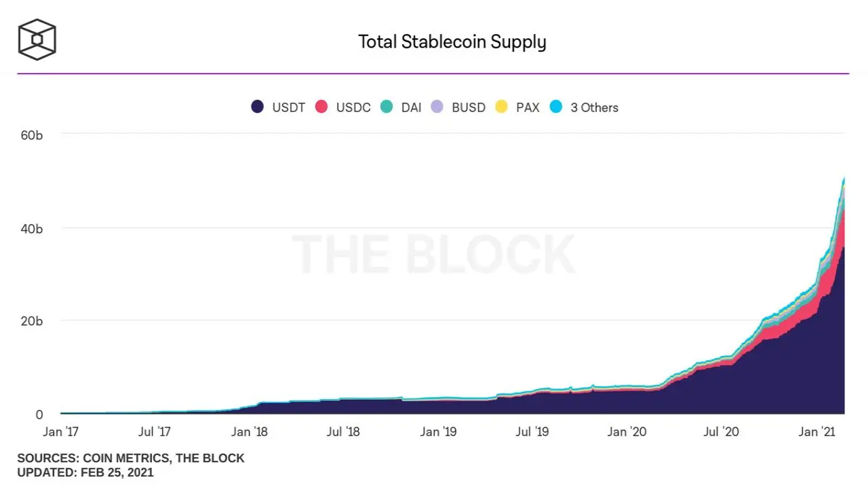This screenshot has height=486, width=868.
Task: Toggle the USDT series in legend
Action: point(278,107)
